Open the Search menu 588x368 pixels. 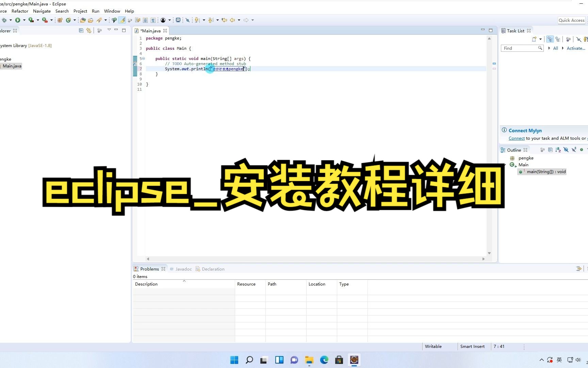62,11
